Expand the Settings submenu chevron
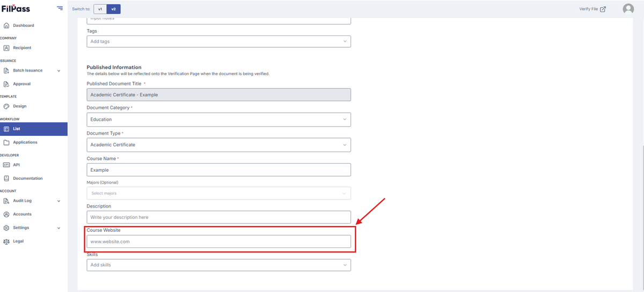Image resolution: width=644 pixels, height=292 pixels. tap(58, 228)
